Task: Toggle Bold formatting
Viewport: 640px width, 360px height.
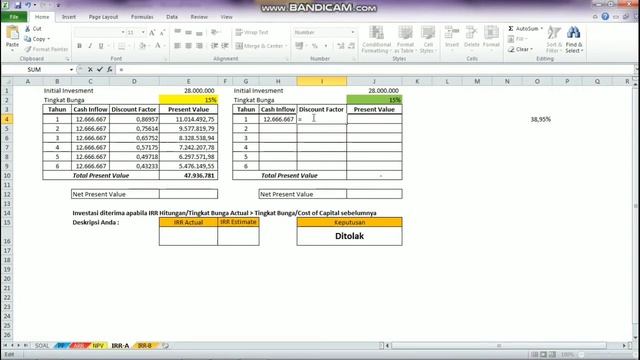Action: (x=80, y=46)
